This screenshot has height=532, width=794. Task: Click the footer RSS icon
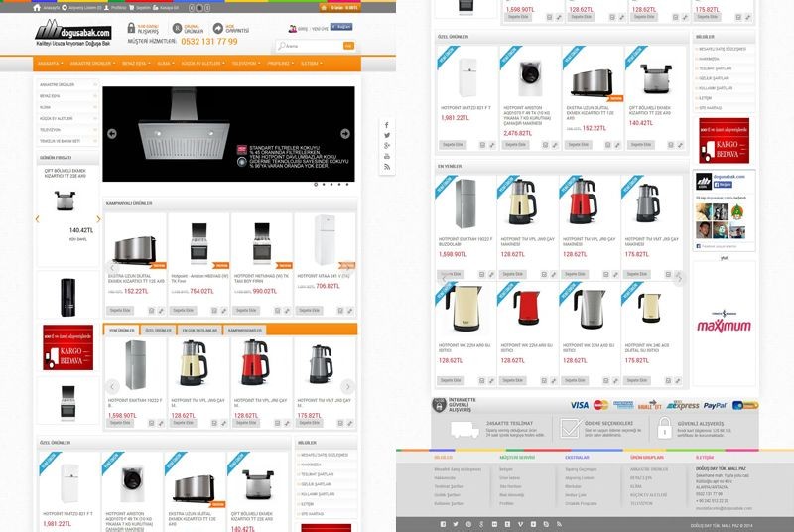pos(559,524)
